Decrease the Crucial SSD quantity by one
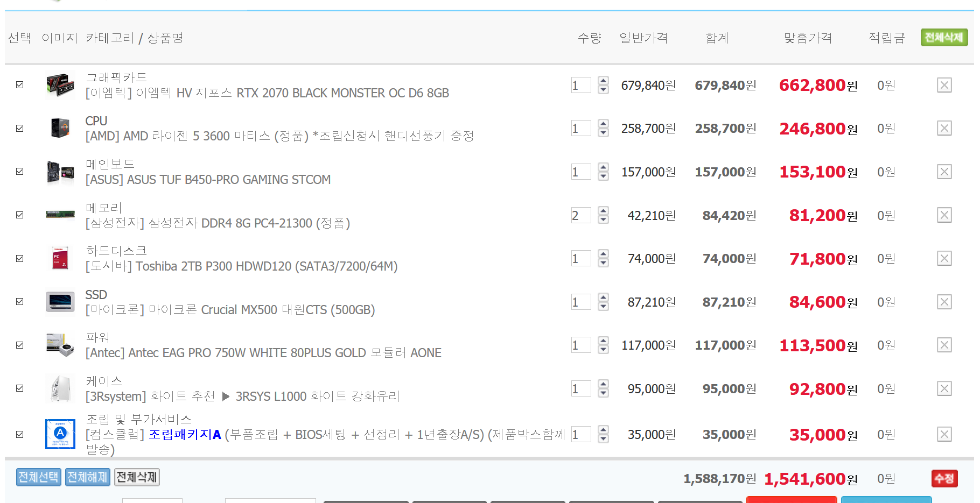Viewport: 980px width, 503px height. click(x=603, y=307)
